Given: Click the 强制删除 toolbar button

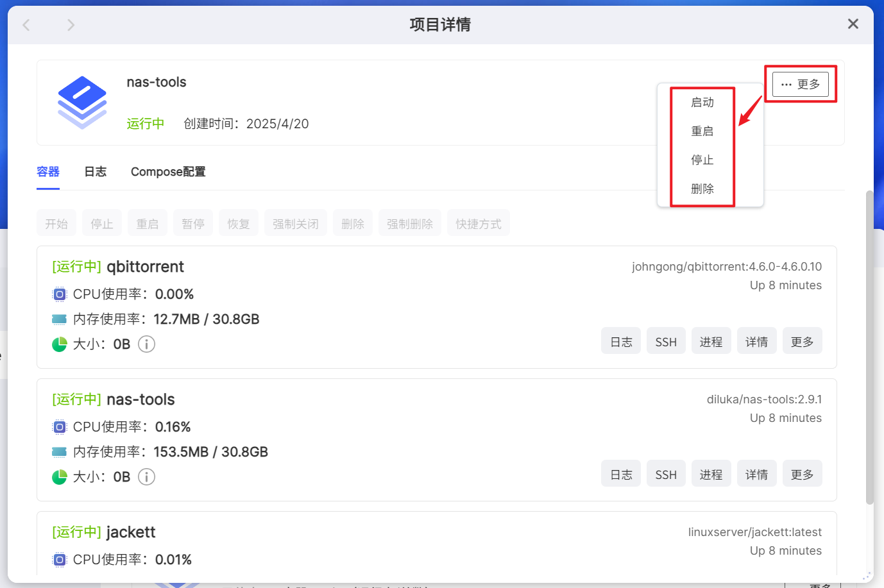Looking at the screenshot, I should pos(410,223).
